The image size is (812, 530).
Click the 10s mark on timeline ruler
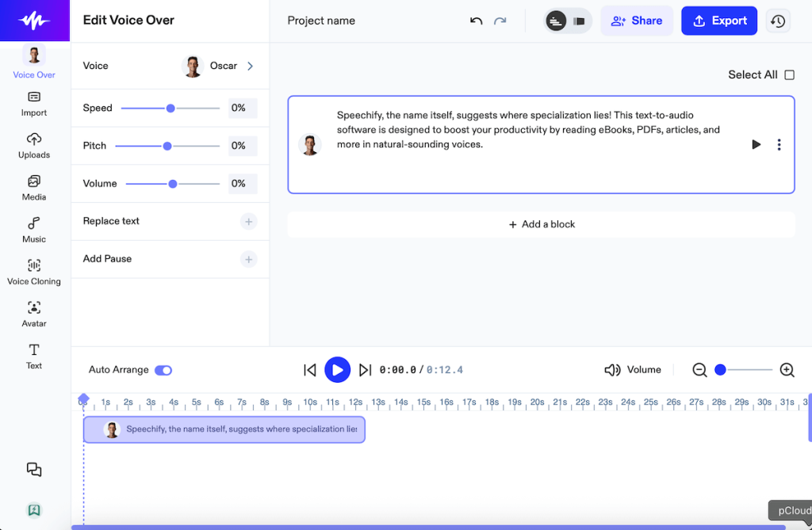coord(310,402)
